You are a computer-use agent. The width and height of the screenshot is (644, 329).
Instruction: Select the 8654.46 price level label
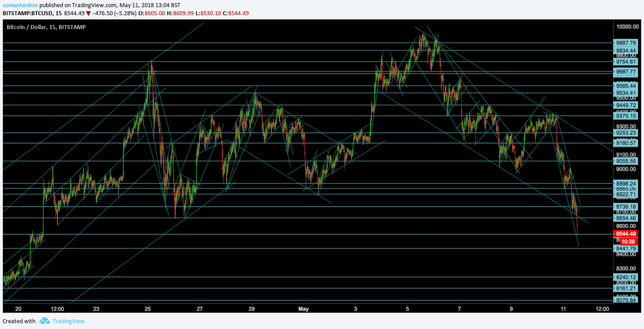click(x=626, y=218)
